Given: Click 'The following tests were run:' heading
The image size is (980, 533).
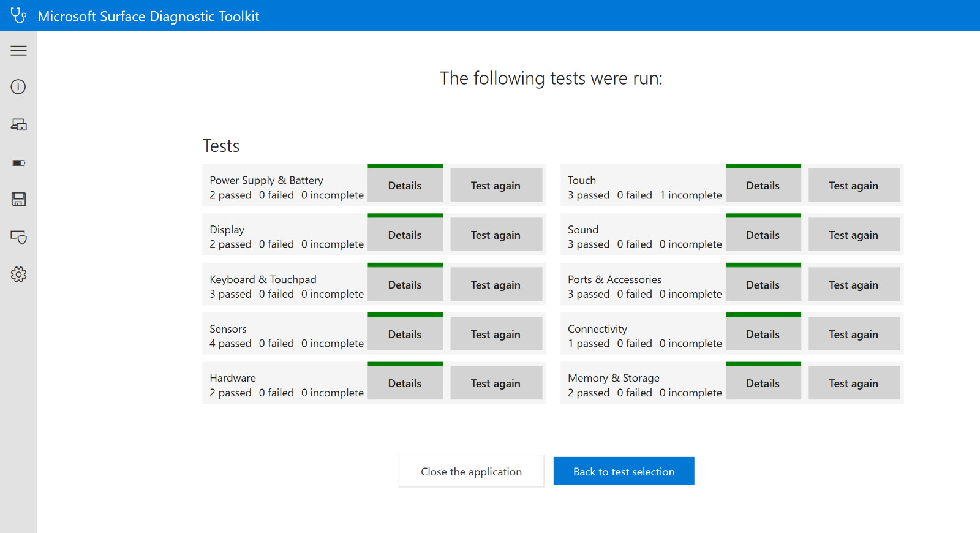Looking at the screenshot, I should tap(551, 78).
